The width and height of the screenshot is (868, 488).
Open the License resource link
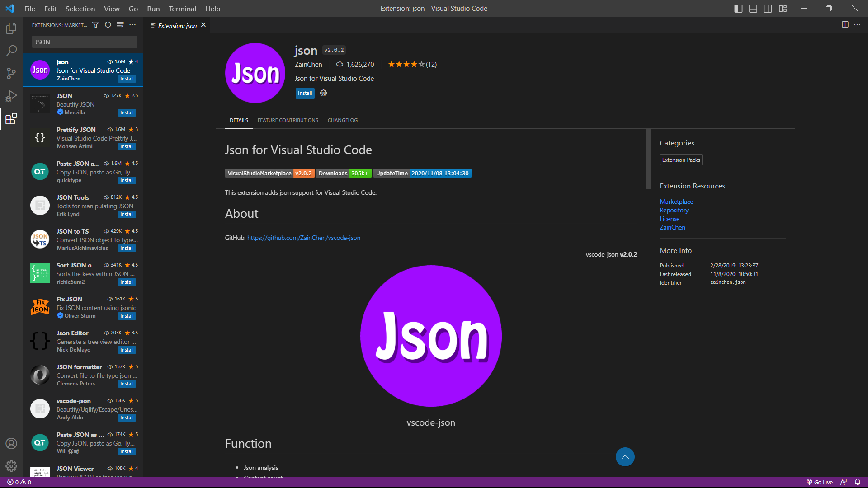point(670,219)
